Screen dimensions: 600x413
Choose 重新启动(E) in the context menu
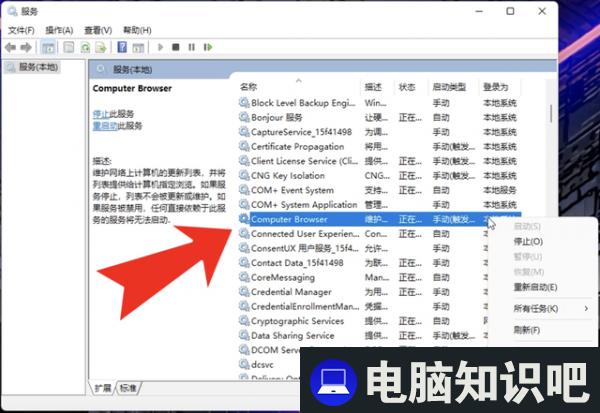[x=535, y=287]
